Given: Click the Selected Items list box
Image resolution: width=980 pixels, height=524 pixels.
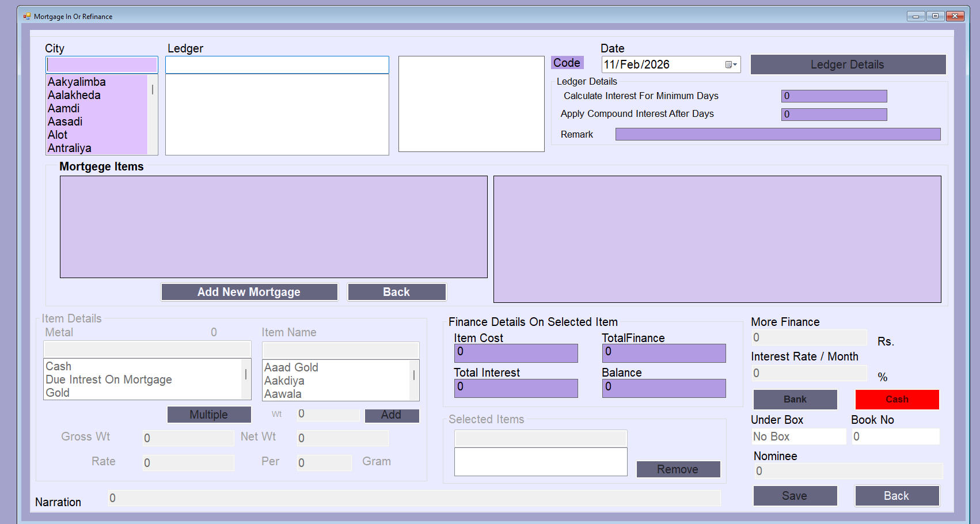Looking at the screenshot, I should 541,462.
